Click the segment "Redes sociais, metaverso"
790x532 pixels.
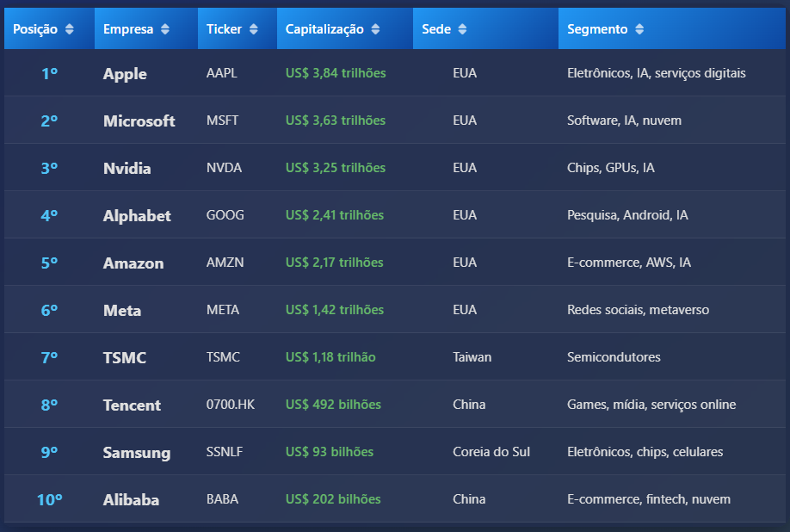pos(639,310)
